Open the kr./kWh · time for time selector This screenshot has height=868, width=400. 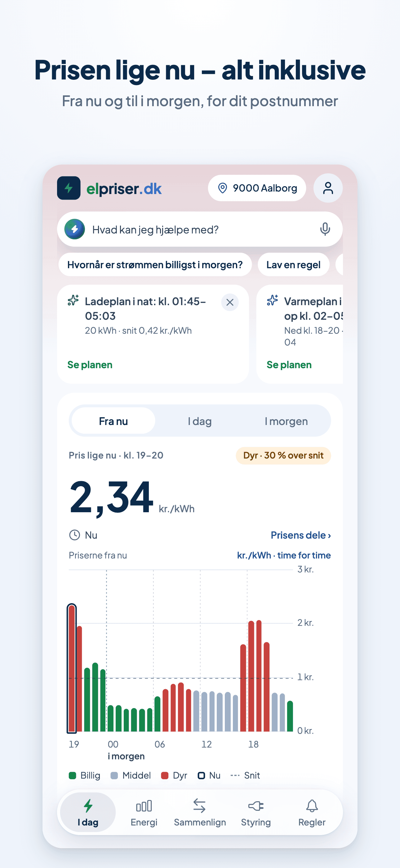pos(284,555)
